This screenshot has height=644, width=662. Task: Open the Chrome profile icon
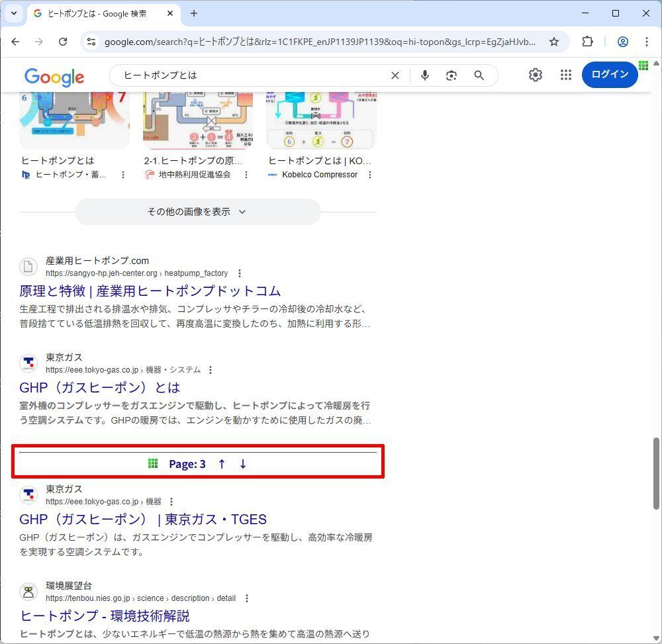pos(623,41)
